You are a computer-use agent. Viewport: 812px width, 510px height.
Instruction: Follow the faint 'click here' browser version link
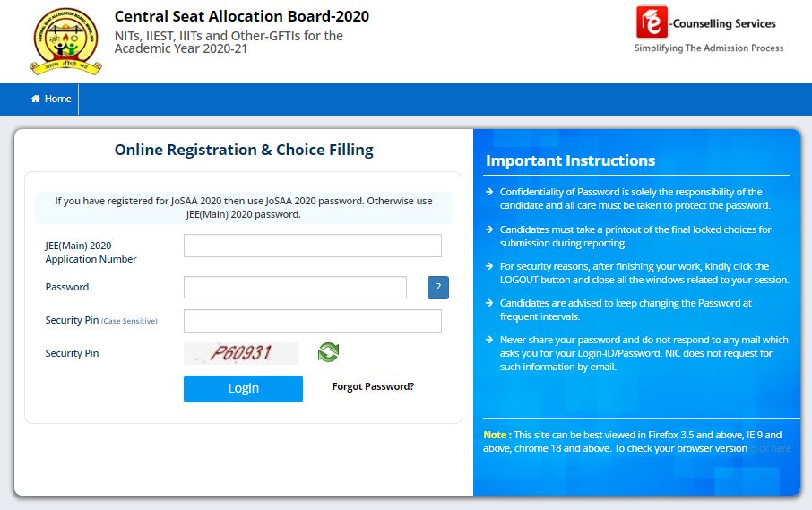pos(771,448)
